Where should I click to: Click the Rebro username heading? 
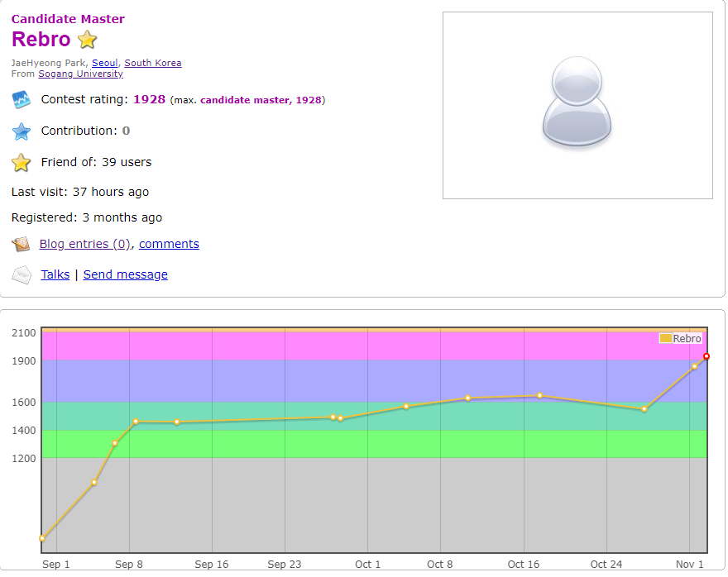pos(41,40)
